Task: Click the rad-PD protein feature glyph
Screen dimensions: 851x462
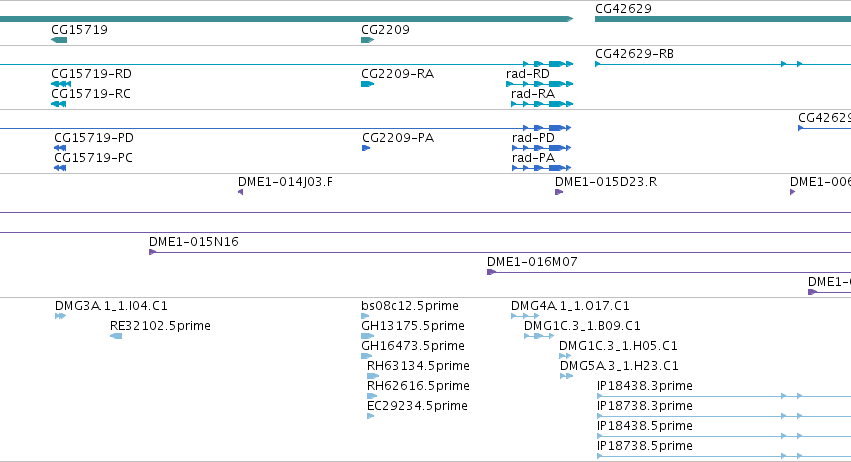Action: (x=542, y=148)
